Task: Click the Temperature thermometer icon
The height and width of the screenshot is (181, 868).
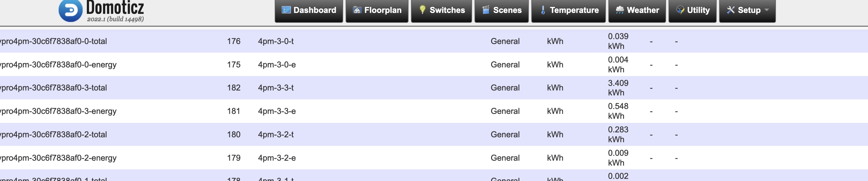Action: point(543,10)
